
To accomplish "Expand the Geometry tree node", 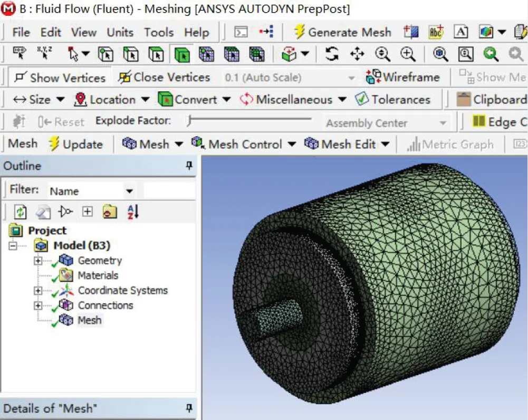I will pos(38,261).
